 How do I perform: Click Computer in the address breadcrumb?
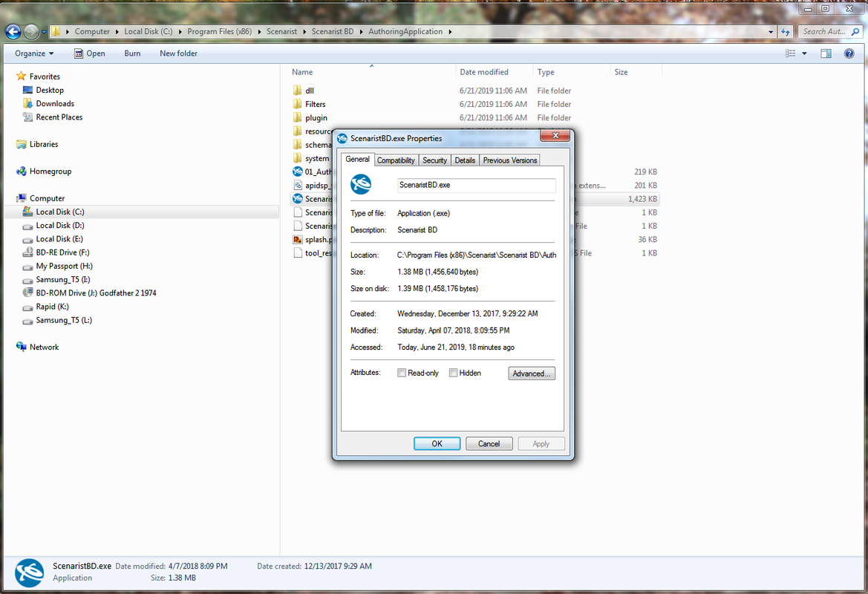92,31
